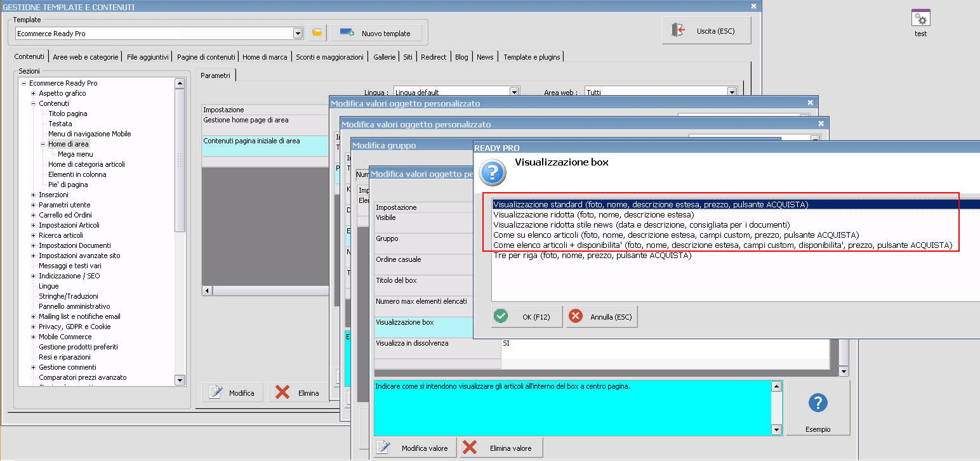Go to the Gallerie tab
Viewport: 980px width, 461px height.
point(385,57)
